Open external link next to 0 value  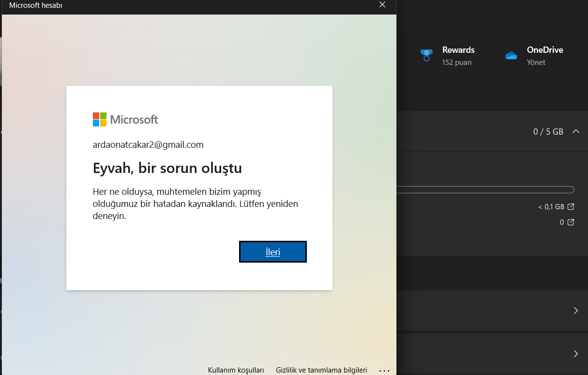tap(571, 222)
